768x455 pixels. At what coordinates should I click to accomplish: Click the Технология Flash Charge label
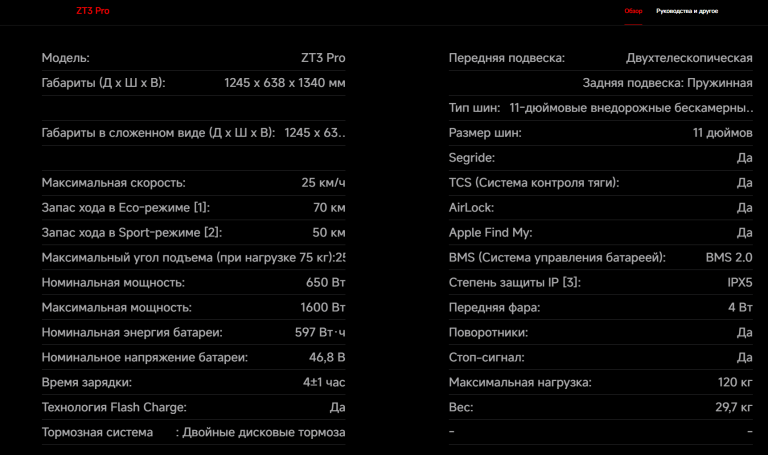point(114,407)
